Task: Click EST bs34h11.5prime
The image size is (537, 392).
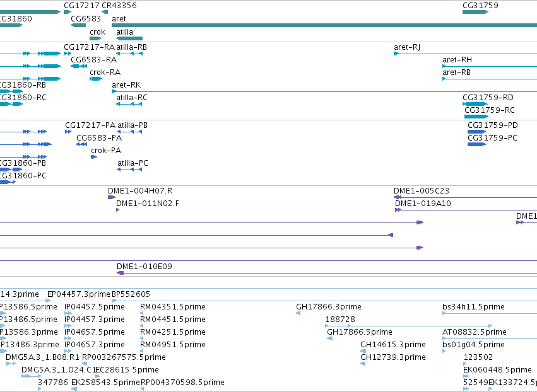Action: pos(473,307)
